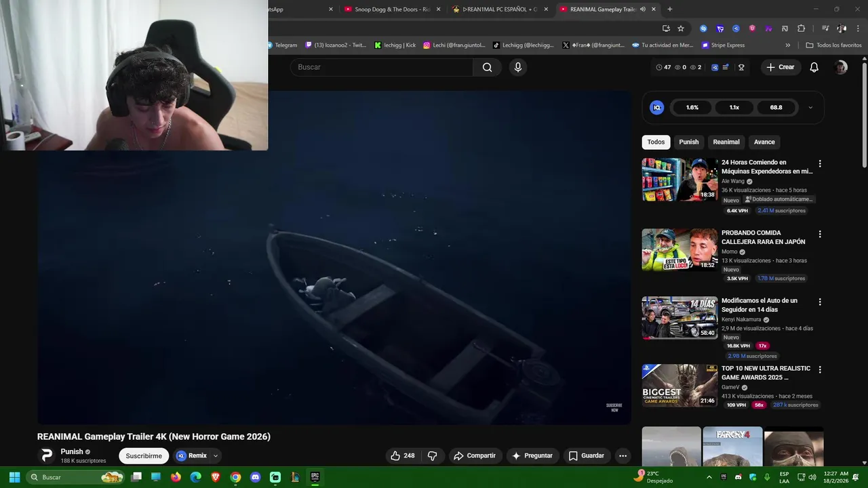Save video with the Guardar button
Screen dimensions: 868x488
pos(587,455)
